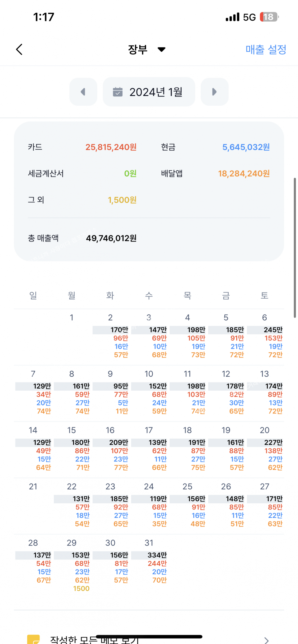
Task: Tap the calendar icon beside 2024년 1월
Action: 118,92
